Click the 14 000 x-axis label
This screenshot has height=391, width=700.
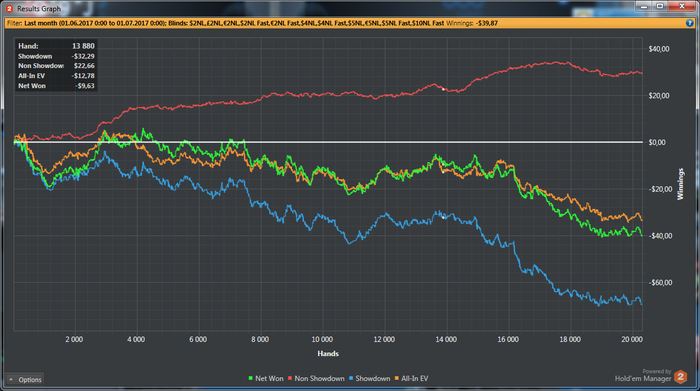(x=446, y=339)
